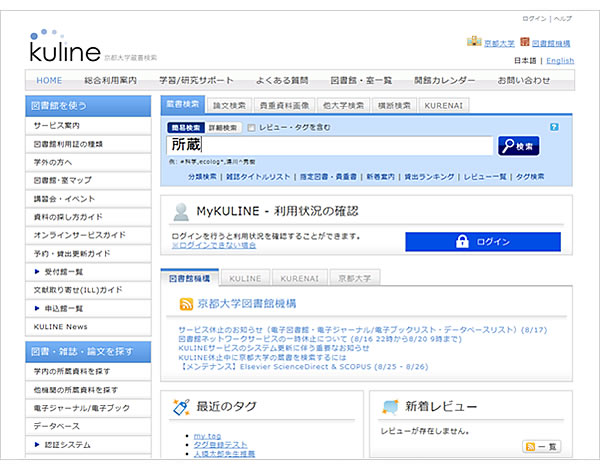Click the orange RSS feed icon
This screenshot has height=470, width=600.
tap(186, 304)
